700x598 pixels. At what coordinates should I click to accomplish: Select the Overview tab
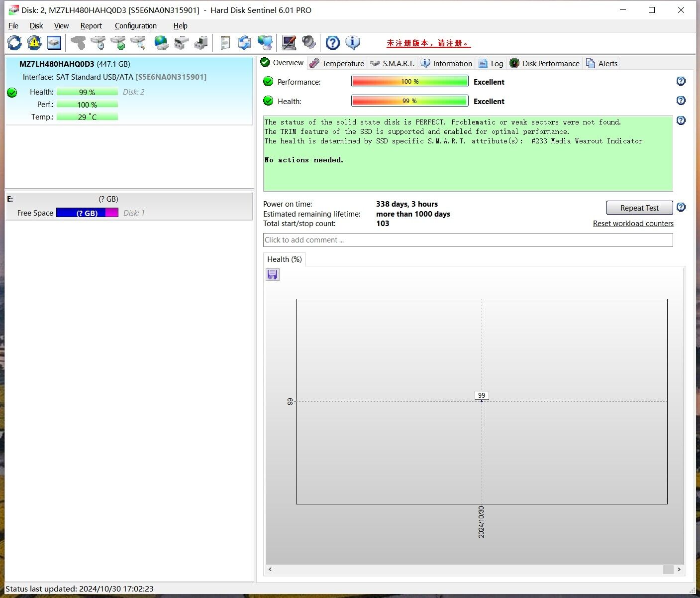(282, 63)
